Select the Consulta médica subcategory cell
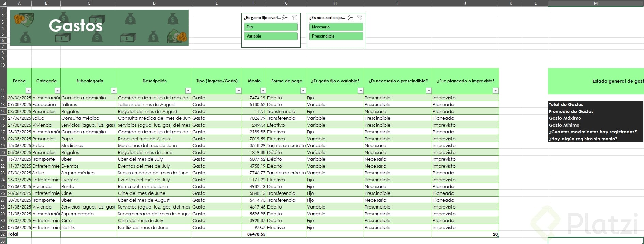 coord(89,118)
